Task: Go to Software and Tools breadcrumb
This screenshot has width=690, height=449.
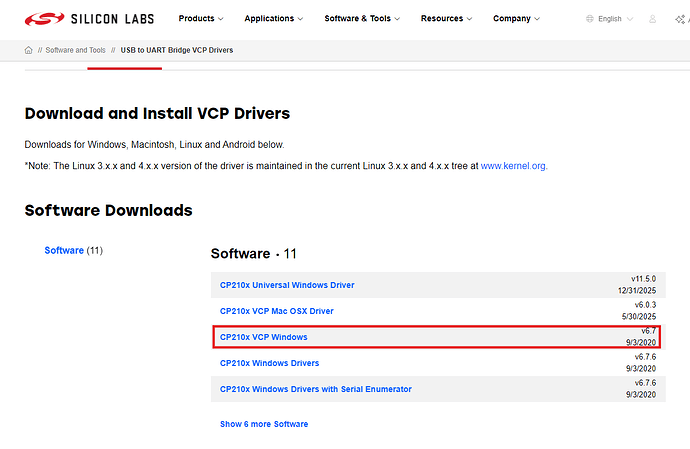Action: click(x=76, y=50)
